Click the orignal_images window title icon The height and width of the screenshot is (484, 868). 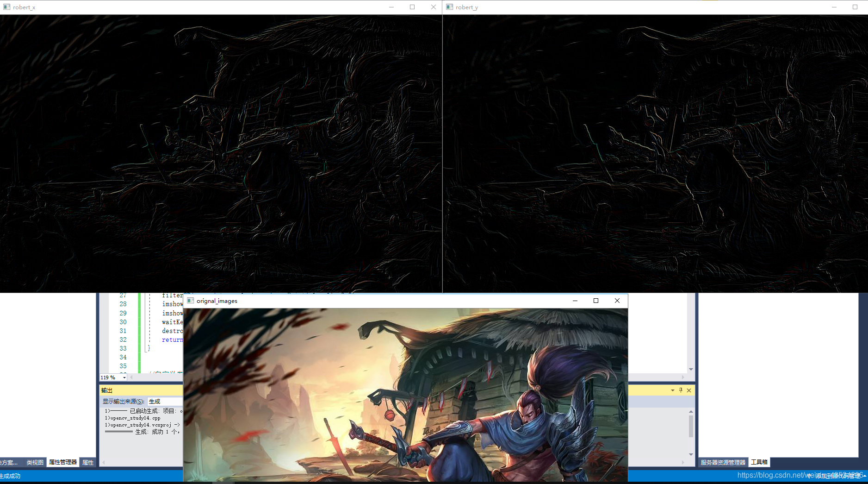coord(190,301)
